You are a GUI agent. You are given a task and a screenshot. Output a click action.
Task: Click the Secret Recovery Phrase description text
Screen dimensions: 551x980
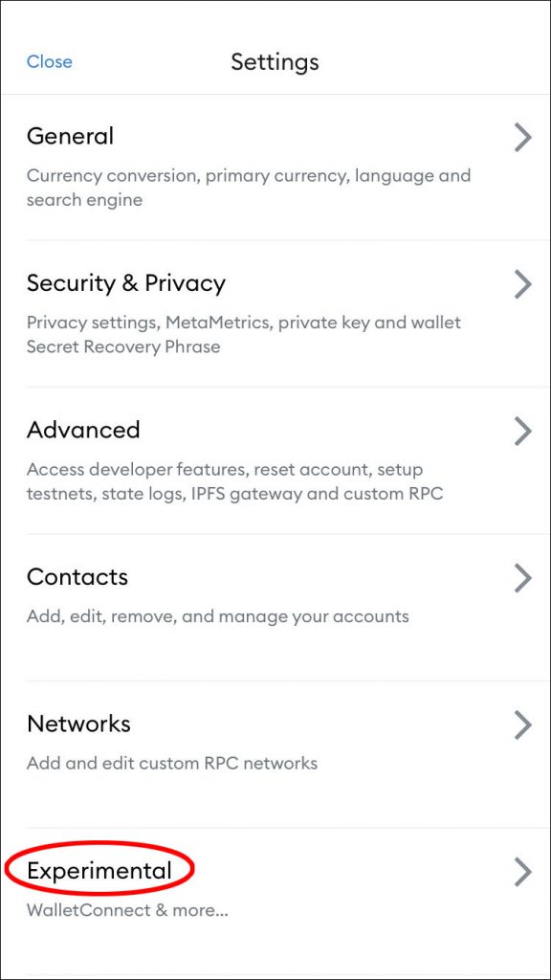243,335
